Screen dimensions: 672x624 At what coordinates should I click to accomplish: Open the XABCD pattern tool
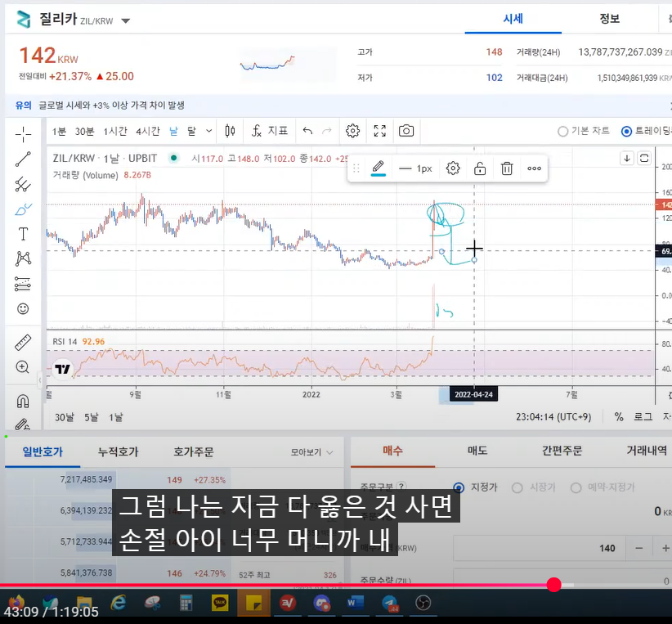[23, 258]
